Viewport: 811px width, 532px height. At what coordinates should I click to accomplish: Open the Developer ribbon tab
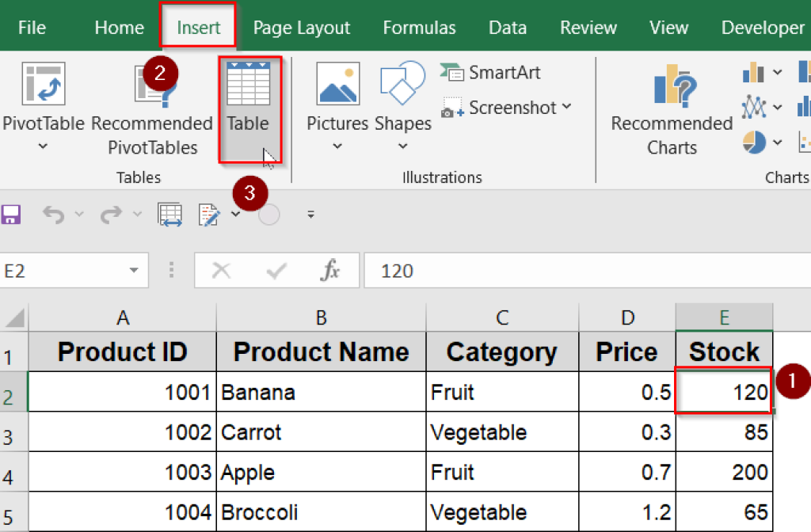[x=762, y=26]
